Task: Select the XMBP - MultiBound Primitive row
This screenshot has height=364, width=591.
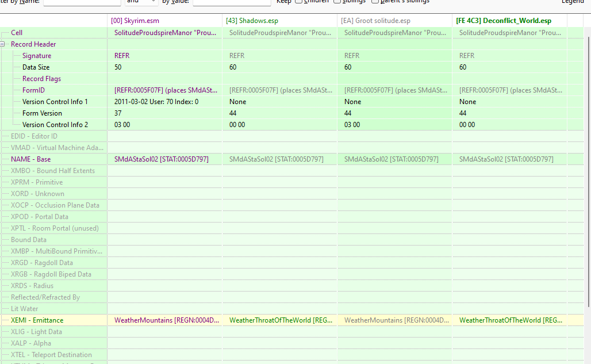Action: (x=292, y=251)
